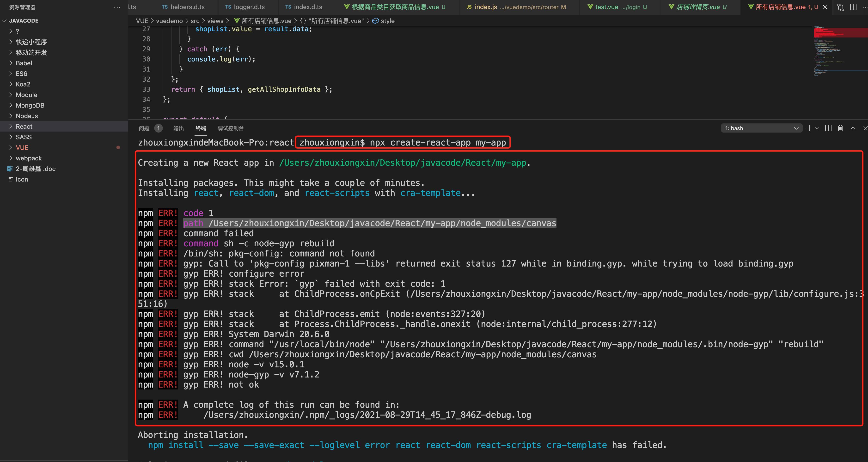Expand the 快递小程序 folder
The image size is (868, 462).
[64, 42]
